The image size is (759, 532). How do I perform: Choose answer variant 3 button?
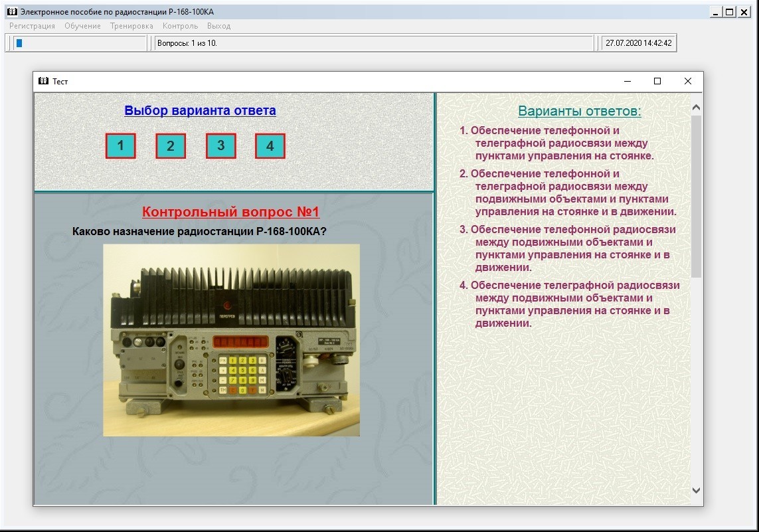[220, 145]
